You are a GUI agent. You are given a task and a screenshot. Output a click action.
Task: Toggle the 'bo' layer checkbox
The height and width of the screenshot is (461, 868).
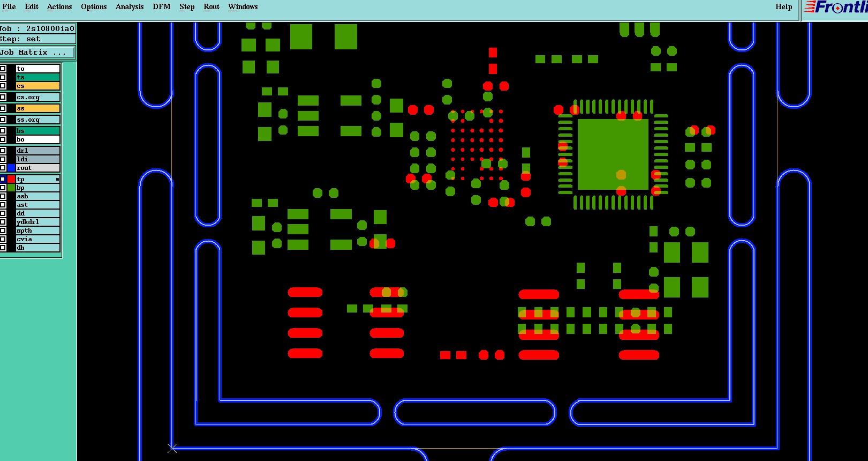pos(3,139)
